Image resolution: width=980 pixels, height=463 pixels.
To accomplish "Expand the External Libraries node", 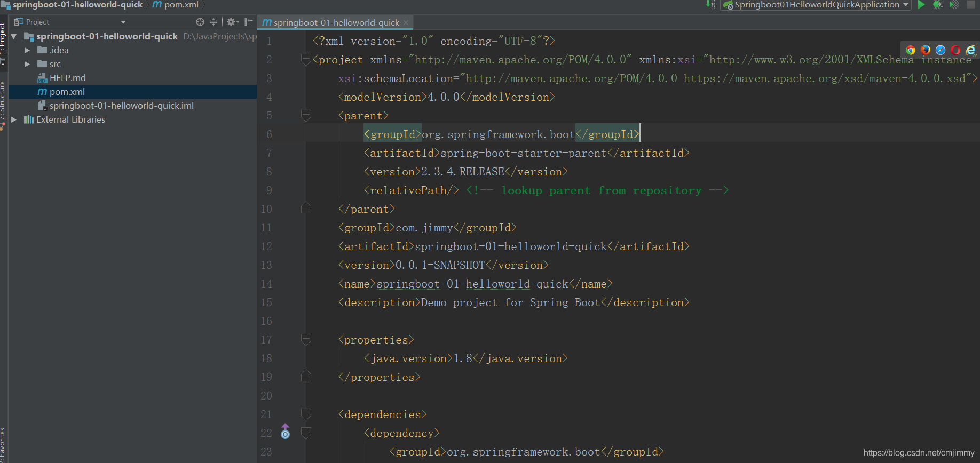I will click(x=14, y=119).
